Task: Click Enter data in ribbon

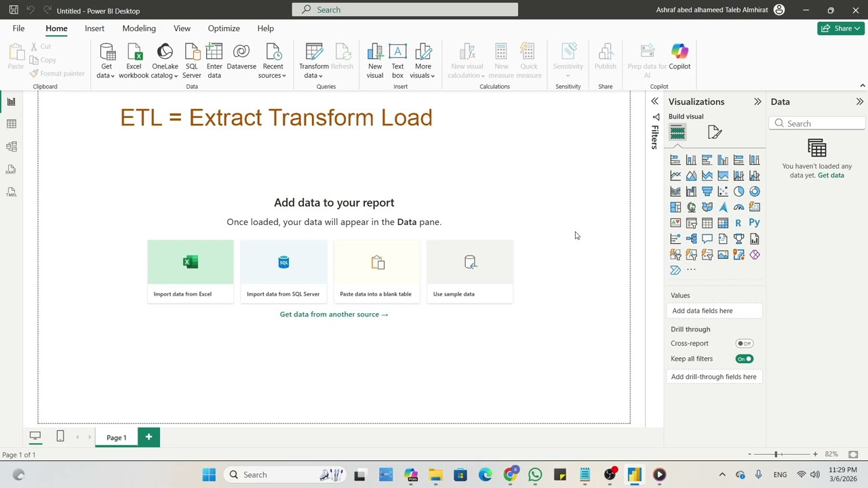Action: point(214,61)
